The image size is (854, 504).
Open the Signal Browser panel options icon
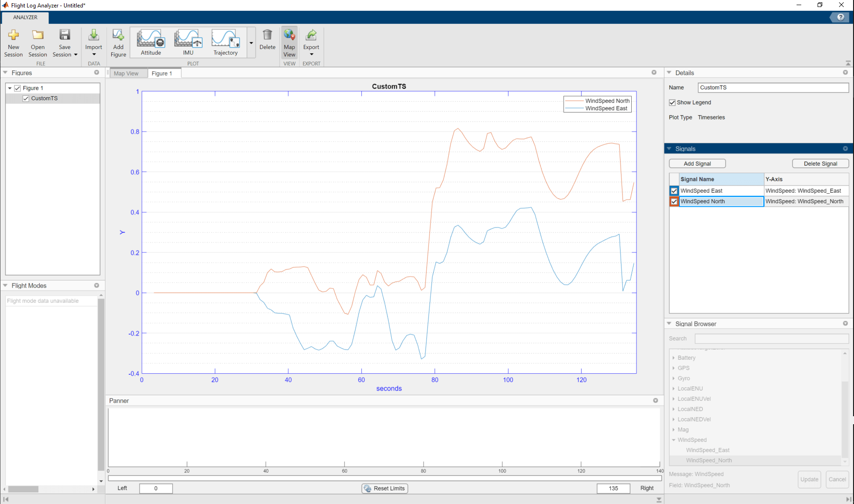845,323
